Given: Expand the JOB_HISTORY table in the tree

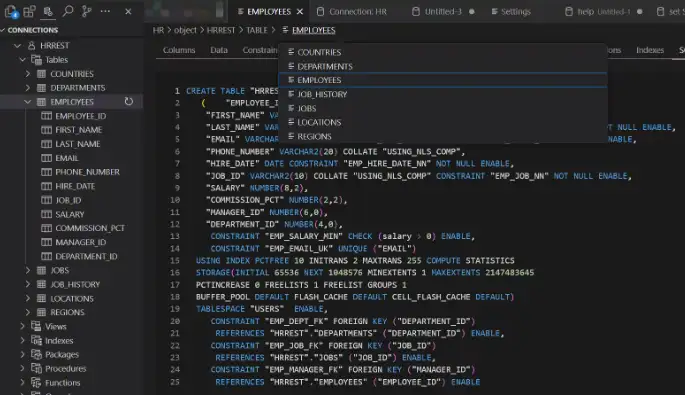Looking at the screenshot, I should (28, 284).
